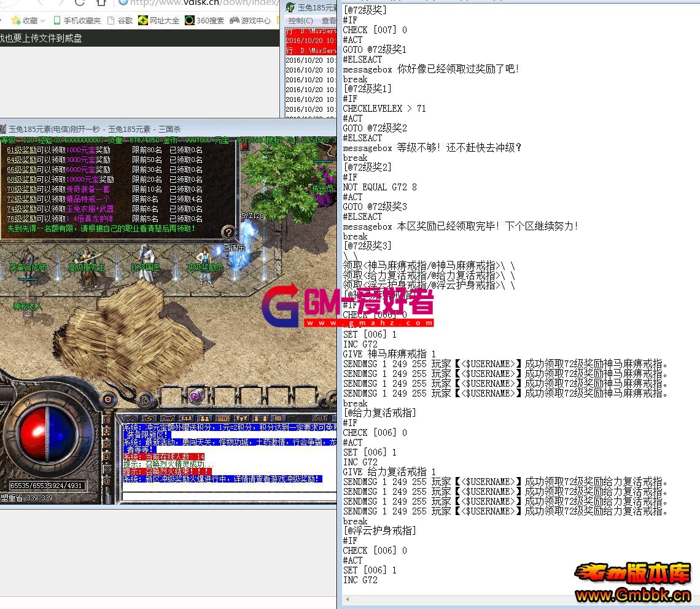The height and width of the screenshot is (609, 700).
Task: Click the '[@72级奖]' line in script editor
Action: 365,10
